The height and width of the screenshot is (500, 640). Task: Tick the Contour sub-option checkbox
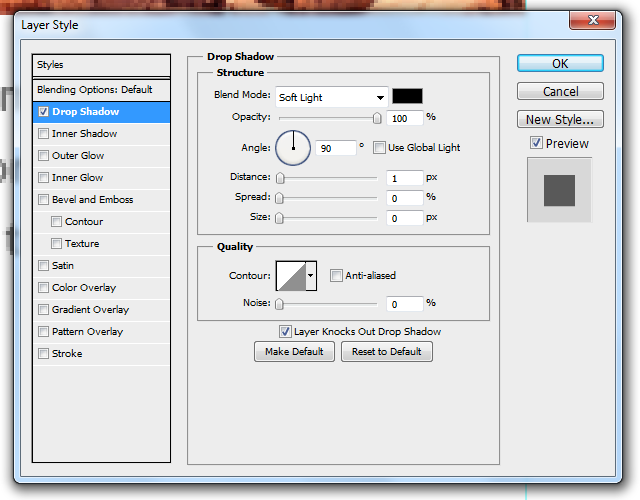point(56,222)
